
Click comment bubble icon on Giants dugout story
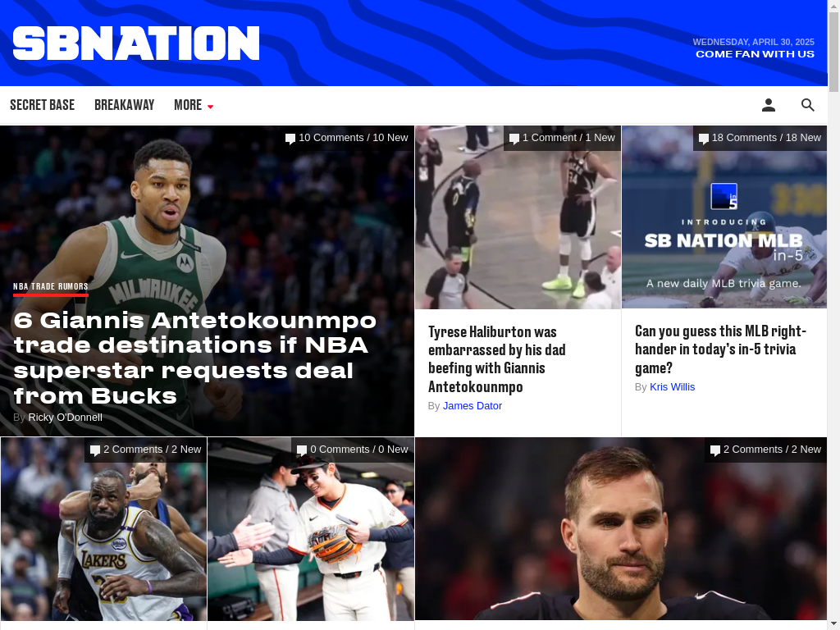coord(302,450)
